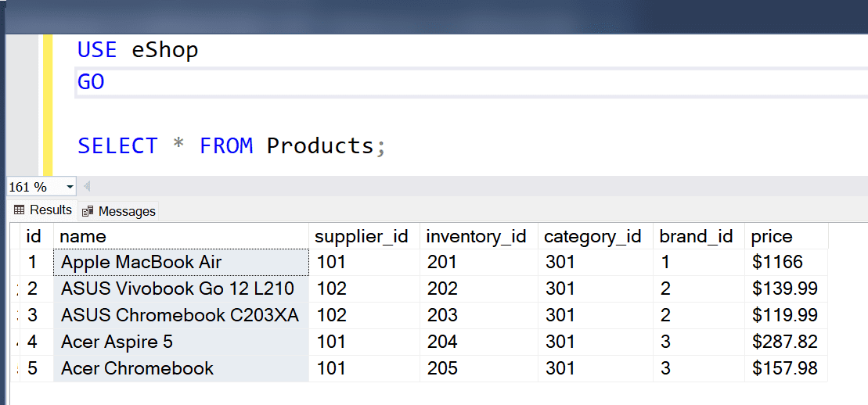The height and width of the screenshot is (405, 868).
Task: Select the supplier_id column header
Action: click(x=364, y=237)
